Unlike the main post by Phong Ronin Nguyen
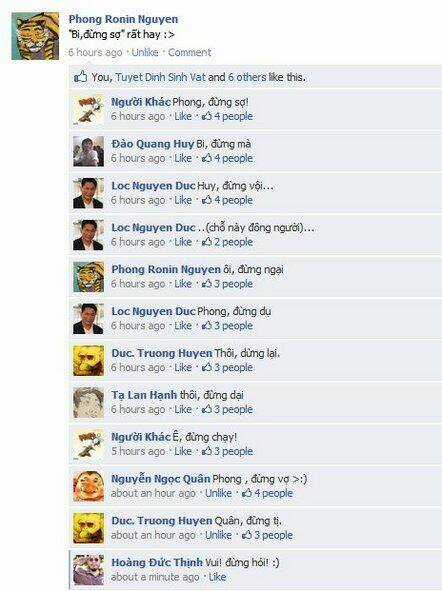Screen dimensions: 442x591 tap(145, 52)
